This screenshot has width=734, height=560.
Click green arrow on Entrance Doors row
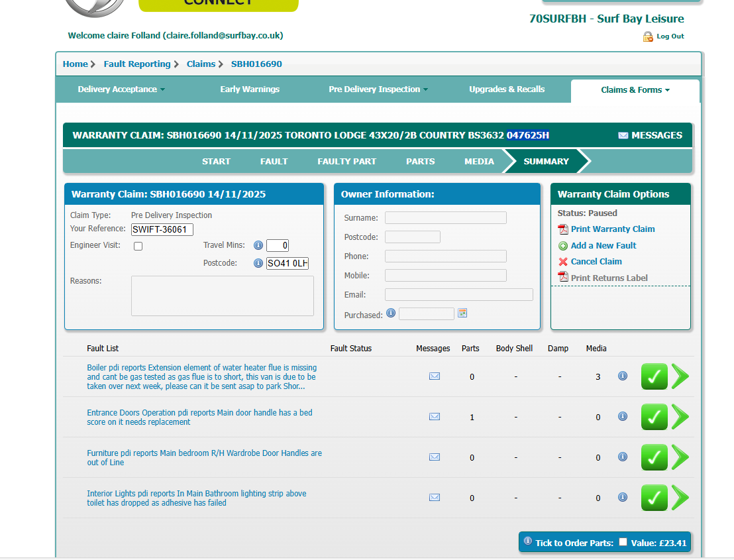click(x=680, y=416)
